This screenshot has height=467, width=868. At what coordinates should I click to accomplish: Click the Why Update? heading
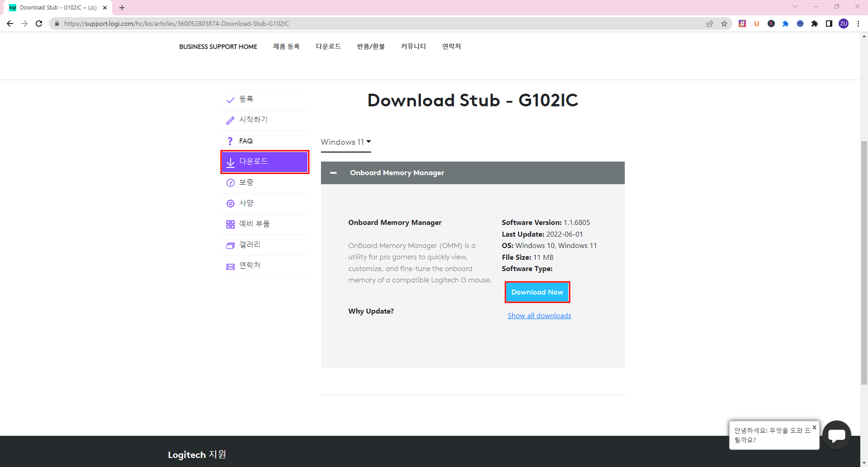(x=371, y=311)
